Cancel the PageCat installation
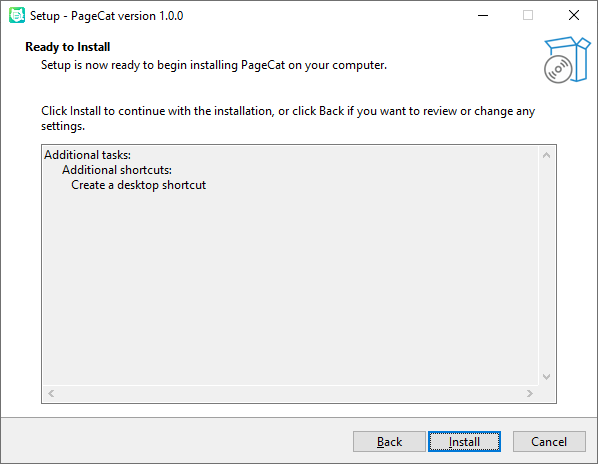The image size is (598, 464). click(549, 442)
